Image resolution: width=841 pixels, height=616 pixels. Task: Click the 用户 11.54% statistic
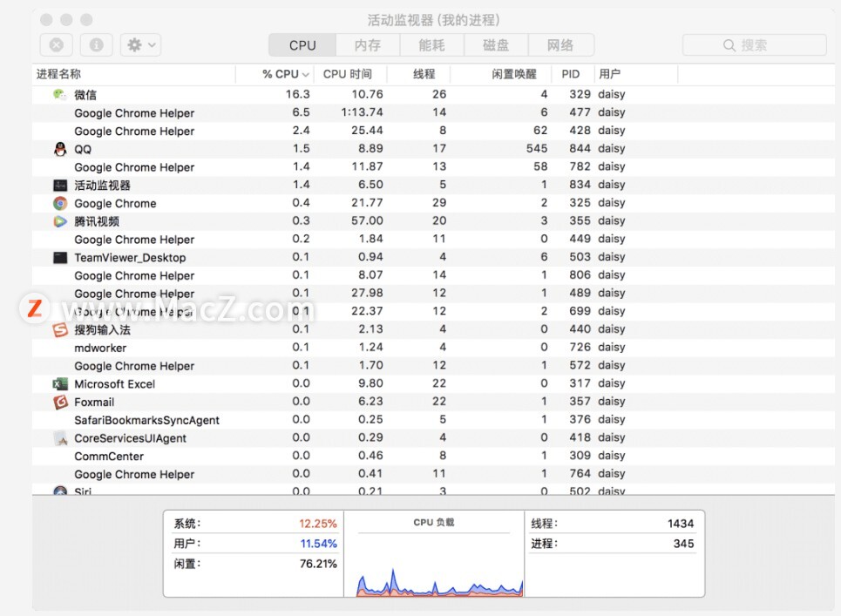[255, 544]
